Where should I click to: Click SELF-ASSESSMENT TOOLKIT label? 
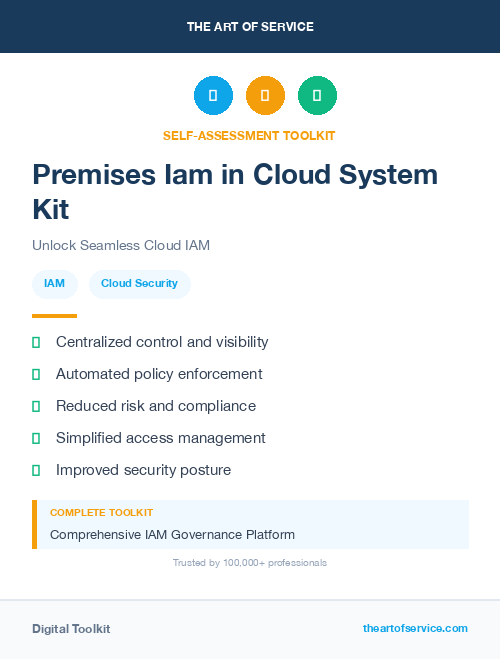(249, 136)
